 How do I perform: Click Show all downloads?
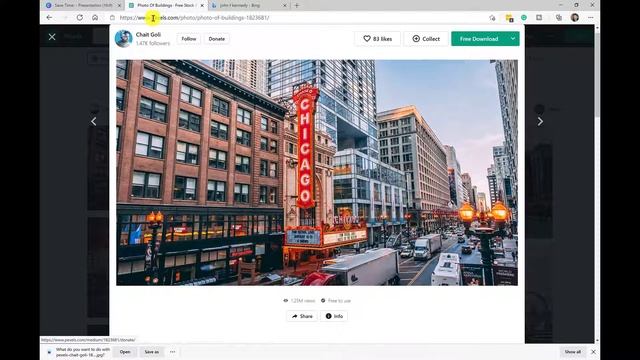click(573, 352)
